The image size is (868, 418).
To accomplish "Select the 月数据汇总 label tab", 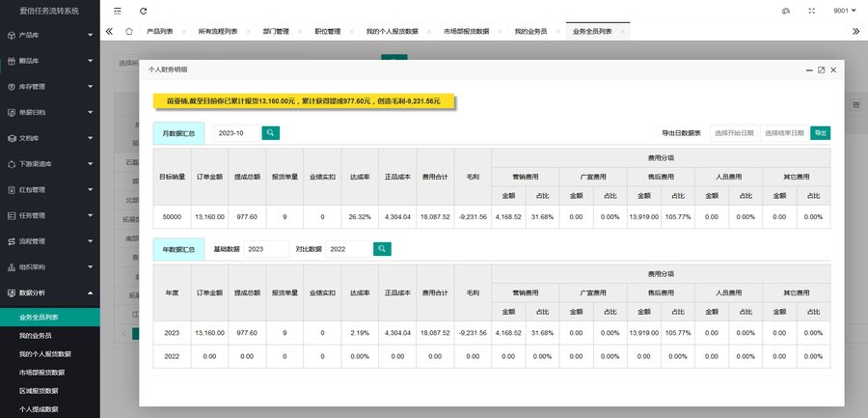I will click(178, 133).
